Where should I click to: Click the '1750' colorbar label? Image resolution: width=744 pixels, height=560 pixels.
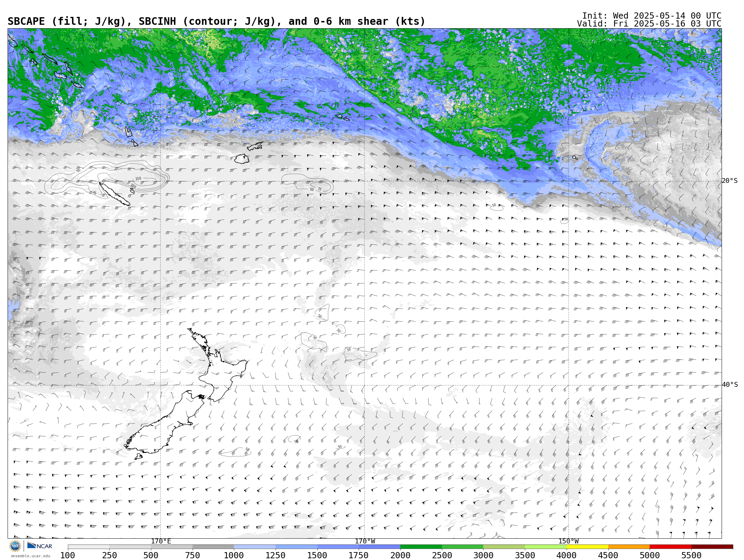coord(359,555)
